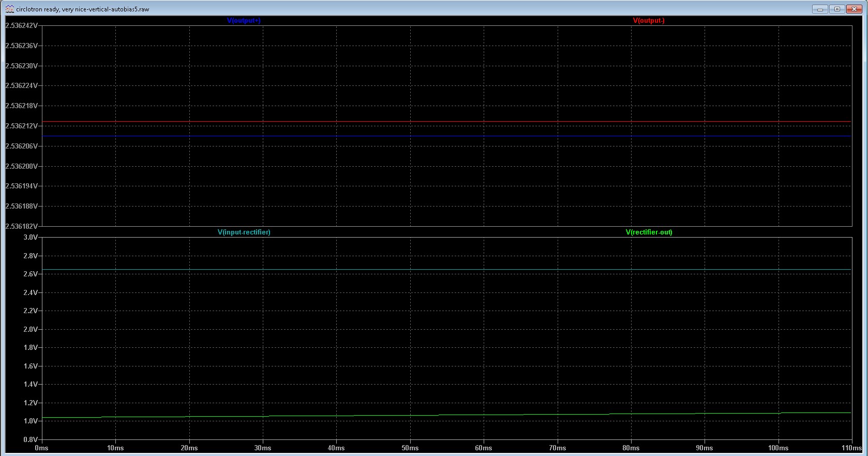868x456 pixels.
Task: Click the V(output+) trace label
Action: pos(244,21)
